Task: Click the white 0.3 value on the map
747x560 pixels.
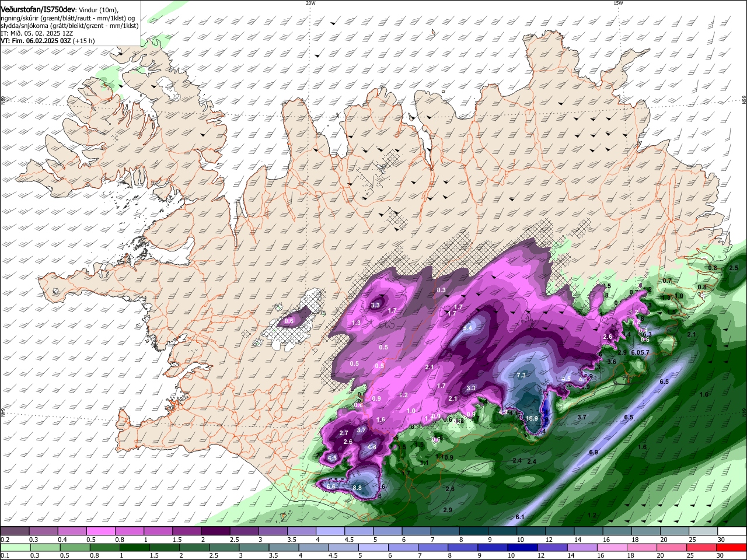Action: [x=441, y=290]
